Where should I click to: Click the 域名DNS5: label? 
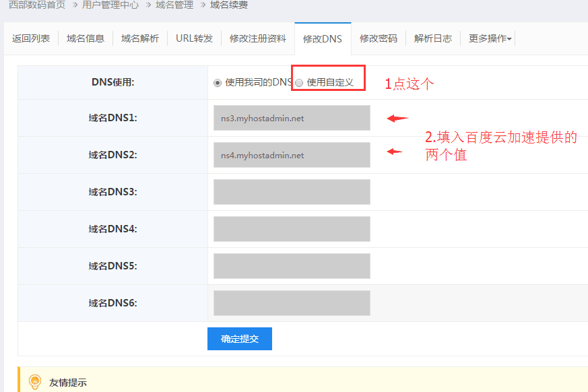[x=113, y=266]
